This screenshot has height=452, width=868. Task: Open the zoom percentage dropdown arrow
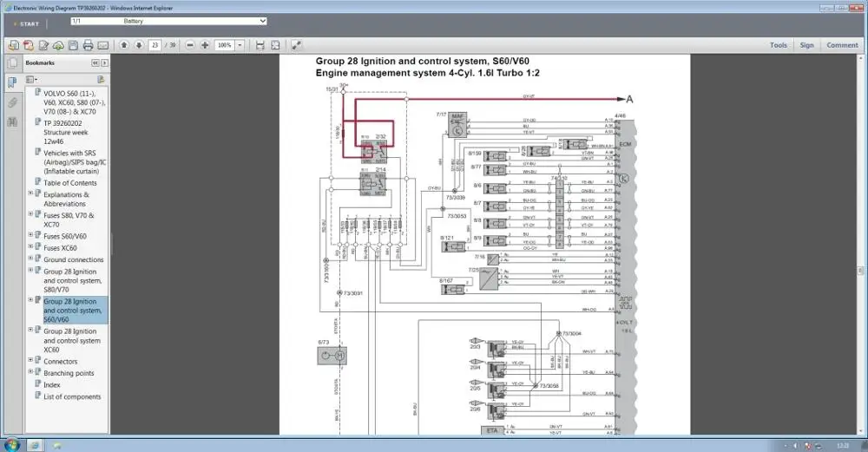point(240,45)
